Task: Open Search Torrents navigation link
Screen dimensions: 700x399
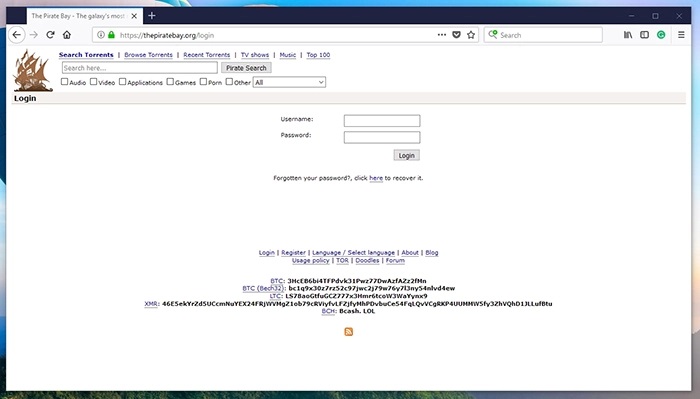Action: point(86,55)
